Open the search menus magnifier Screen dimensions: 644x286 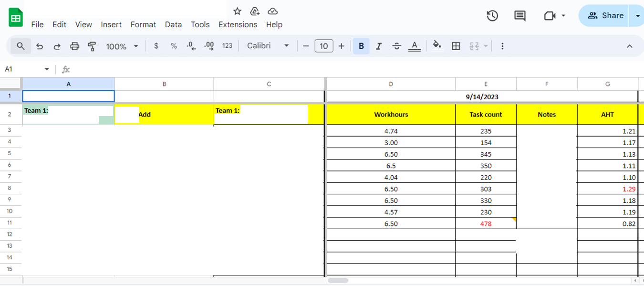(21, 46)
